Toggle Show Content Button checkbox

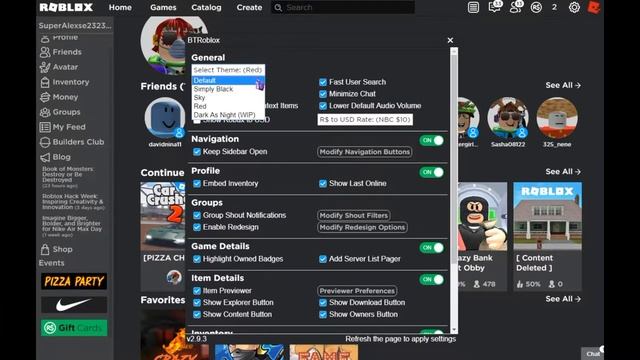tap(197, 315)
